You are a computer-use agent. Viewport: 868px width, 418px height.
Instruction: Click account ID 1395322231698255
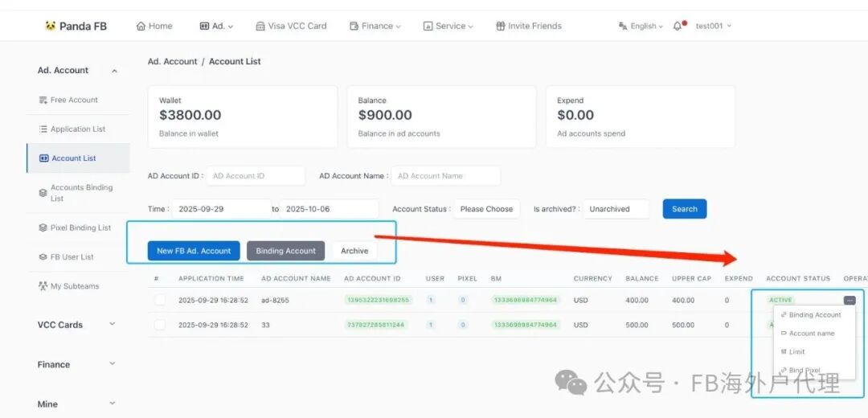[x=378, y=300]
